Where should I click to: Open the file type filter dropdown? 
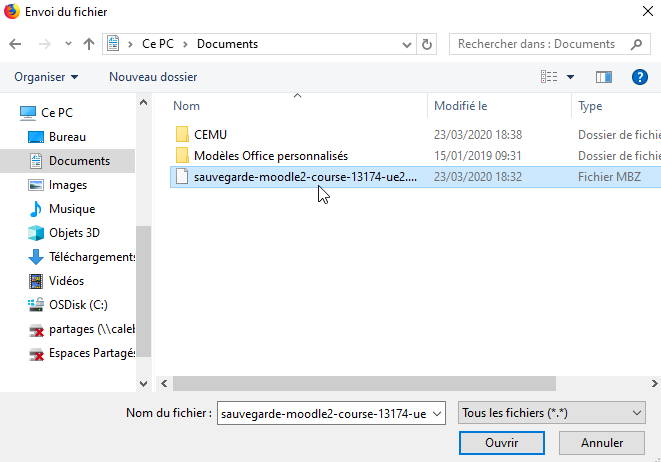coord(549,412)
